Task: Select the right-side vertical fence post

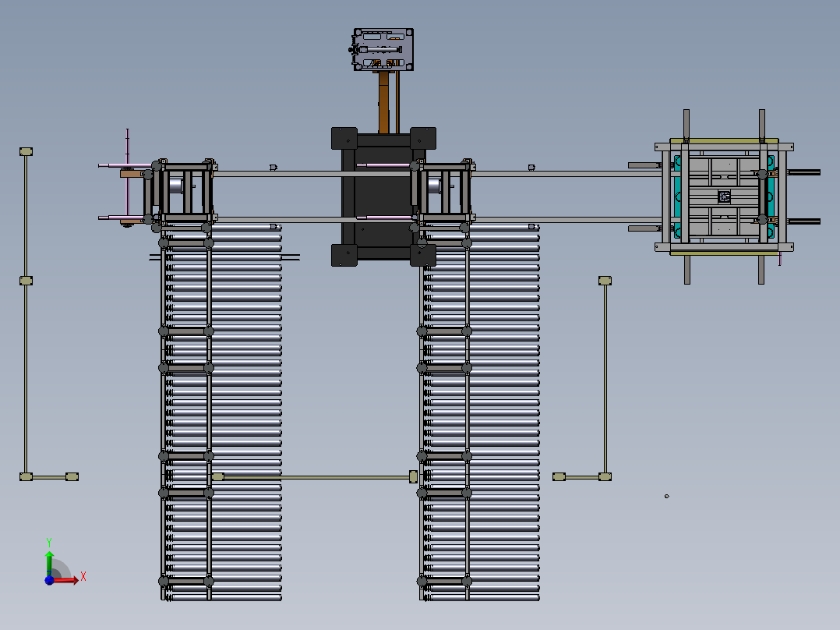Action: (x=605, y=374)
